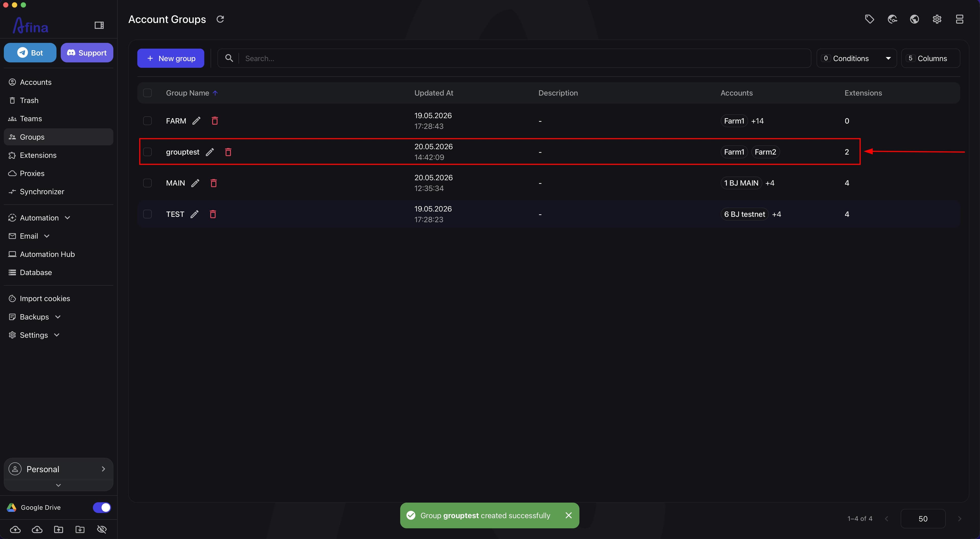Open the Columns selector
The height and width of the screenshot is (539, 980).
point(930,58)
